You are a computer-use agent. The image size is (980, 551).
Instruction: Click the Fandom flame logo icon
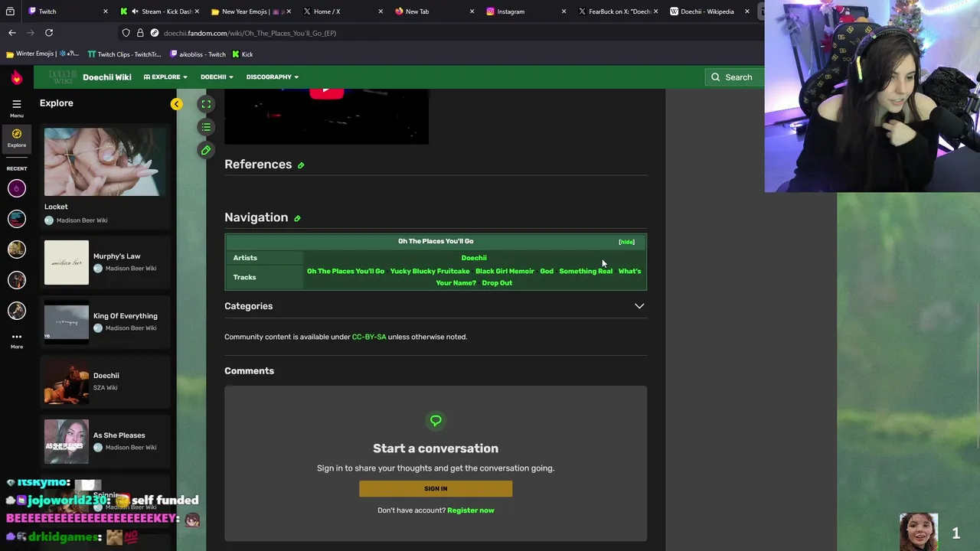click(x=16, y=77)
